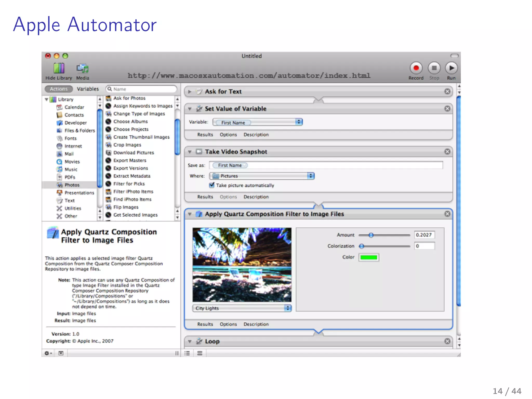
Task: Click the workflow log list icon
Action: point(187,353)
